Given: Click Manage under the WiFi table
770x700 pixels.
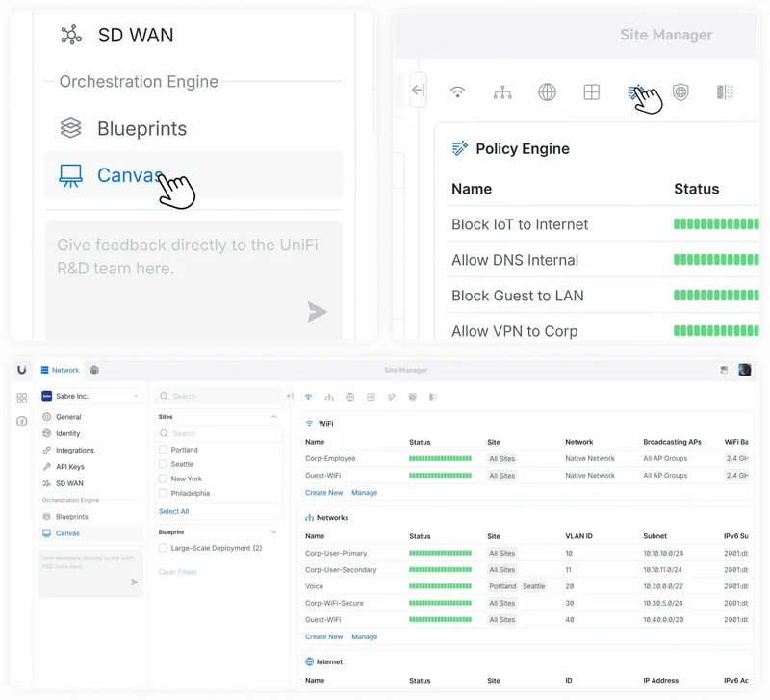Looking at the screenshot, I should pyautogui.click(x=365, y=493).
